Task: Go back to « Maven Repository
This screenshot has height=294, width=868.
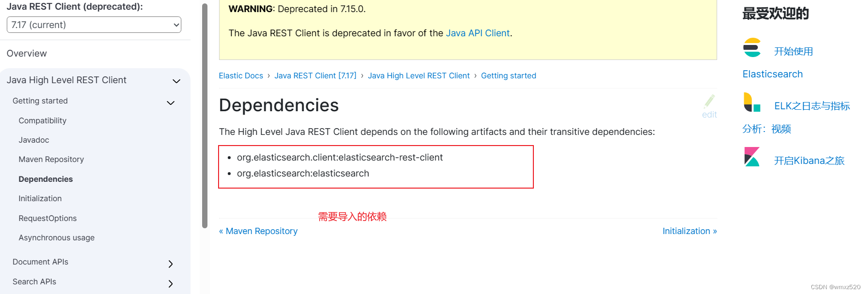Action: click(258, 231)
